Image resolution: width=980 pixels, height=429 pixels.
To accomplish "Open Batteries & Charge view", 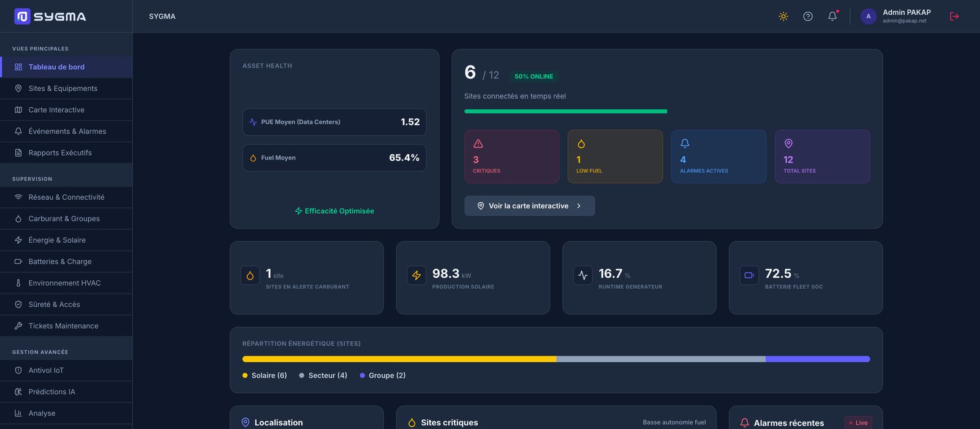I will coord(66,262).
